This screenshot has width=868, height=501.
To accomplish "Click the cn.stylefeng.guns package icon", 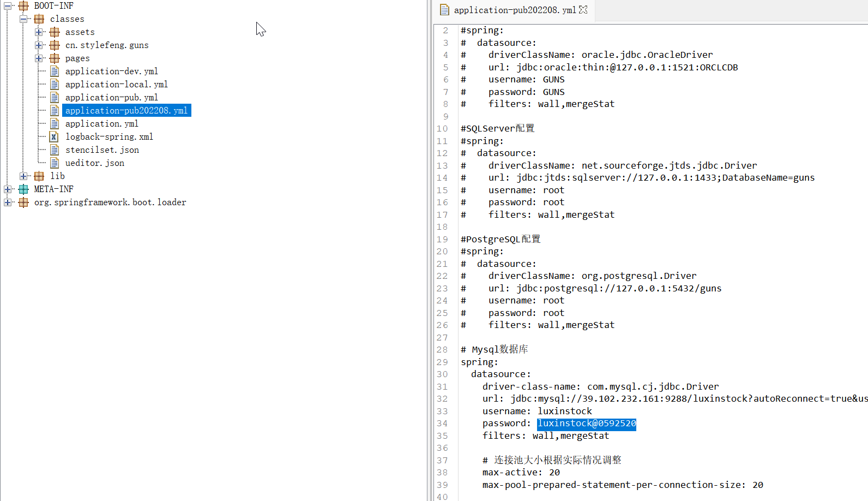I will click(55, 45).
